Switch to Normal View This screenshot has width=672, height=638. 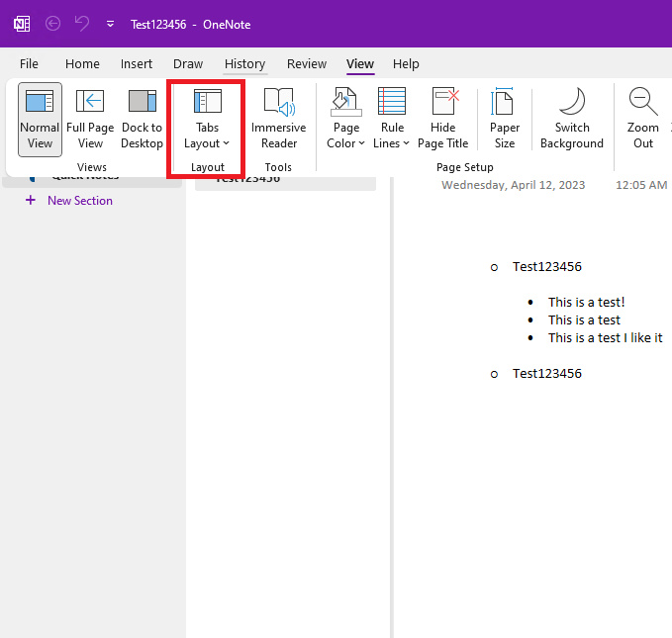(x=40, y=120)
